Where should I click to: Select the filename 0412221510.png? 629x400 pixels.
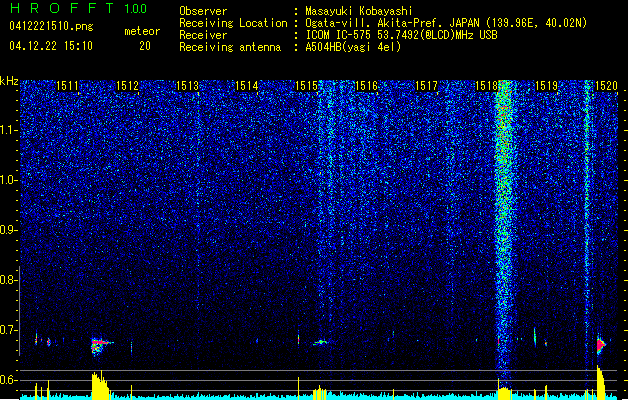tap(51, 26)
